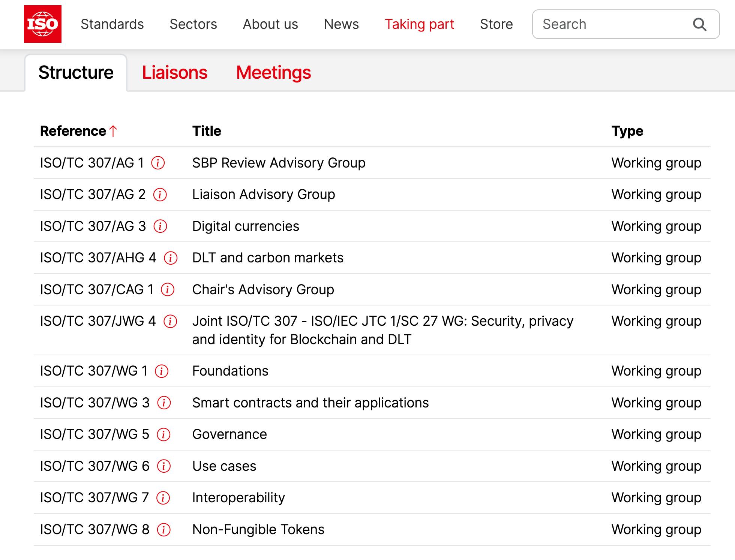735x560 pixels.
Task: Select the Structure tab
Action: click(76, 73)
